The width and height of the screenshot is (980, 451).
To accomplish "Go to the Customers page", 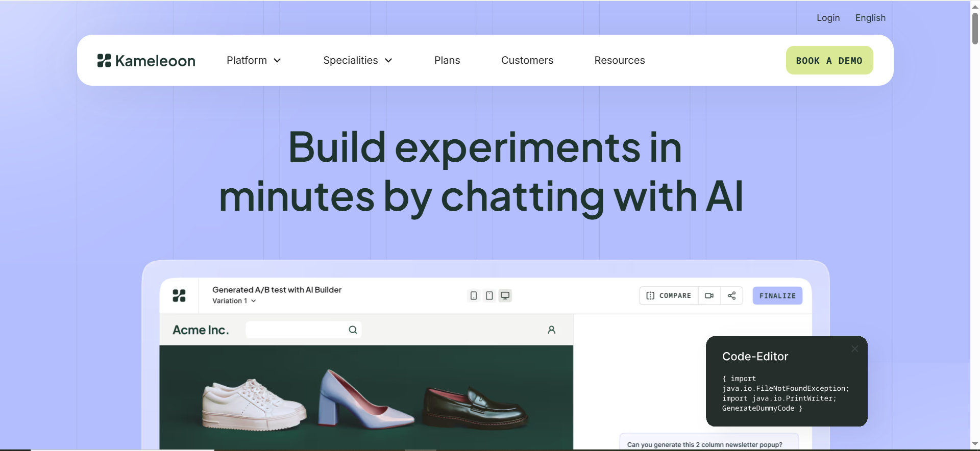I will tap(527, 61).
